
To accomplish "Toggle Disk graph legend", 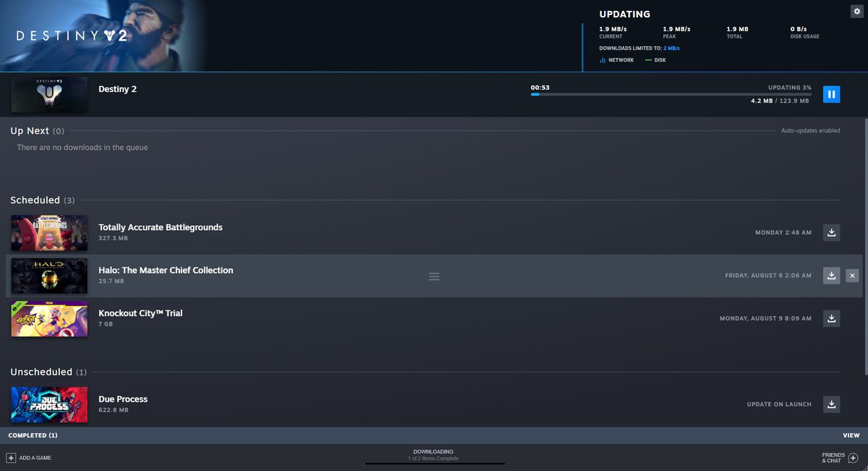I will click(655, 60).
